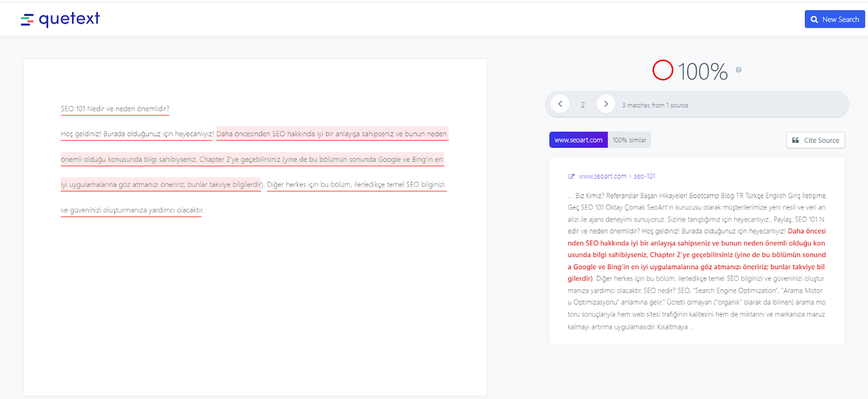Open the help question mark beside 100%

pos(738,70)
